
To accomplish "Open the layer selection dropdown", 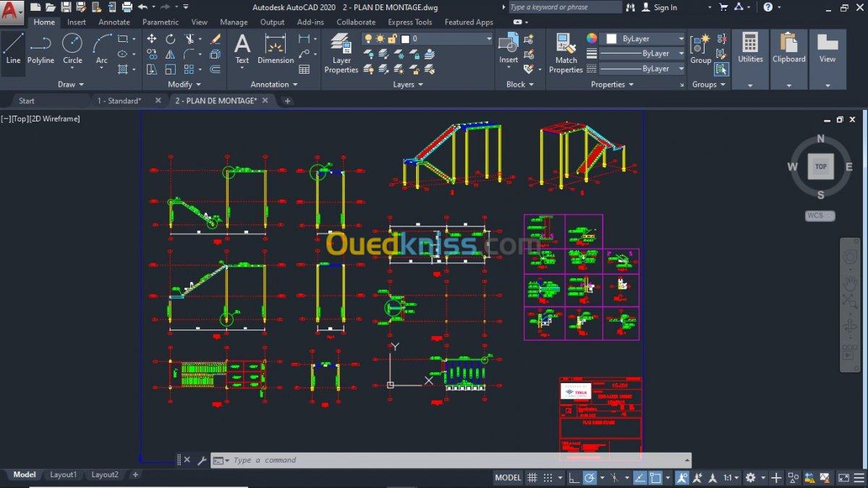I will (427, 39).
